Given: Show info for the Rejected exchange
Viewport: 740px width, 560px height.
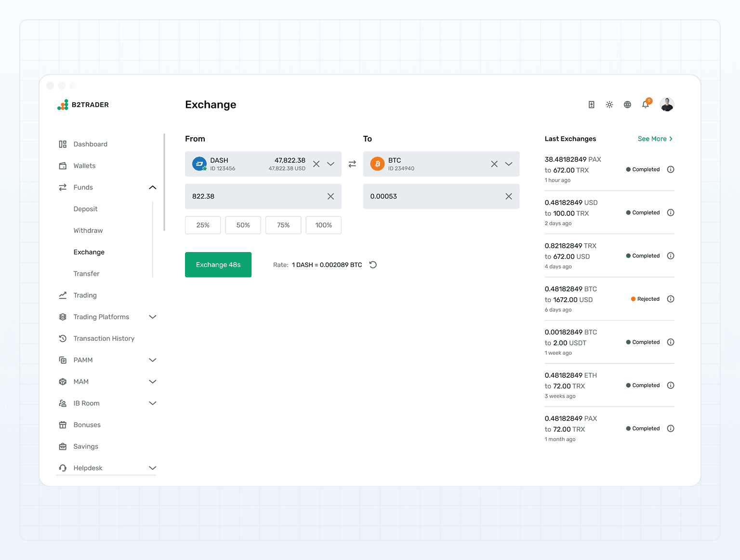Looking at the screenshot, I should click(x=671, y=299).
